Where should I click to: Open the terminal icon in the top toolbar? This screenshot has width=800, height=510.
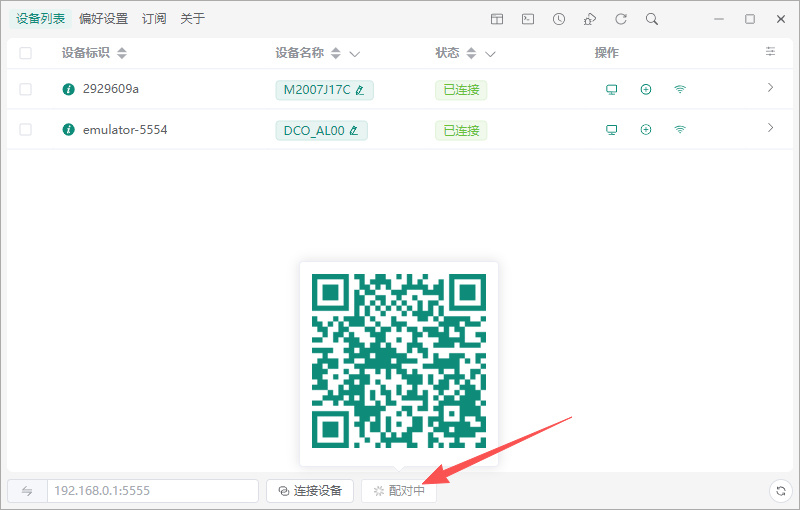528,19
